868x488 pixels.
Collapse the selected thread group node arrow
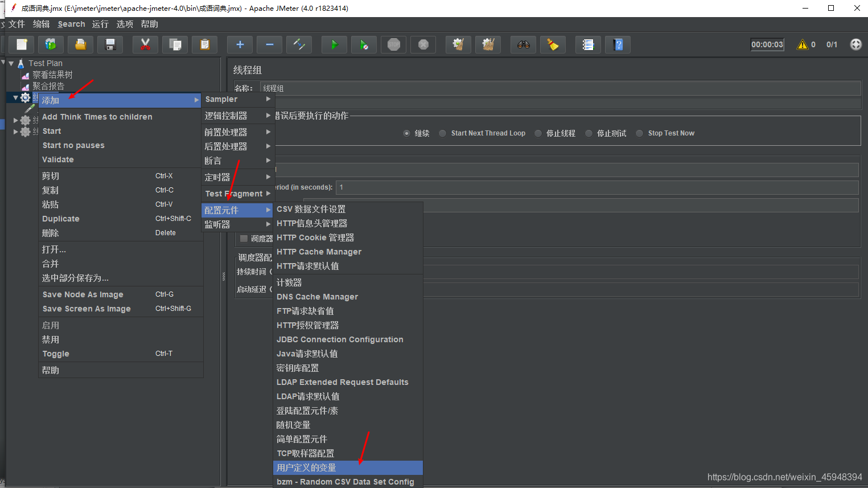click(x=15, y=98)
